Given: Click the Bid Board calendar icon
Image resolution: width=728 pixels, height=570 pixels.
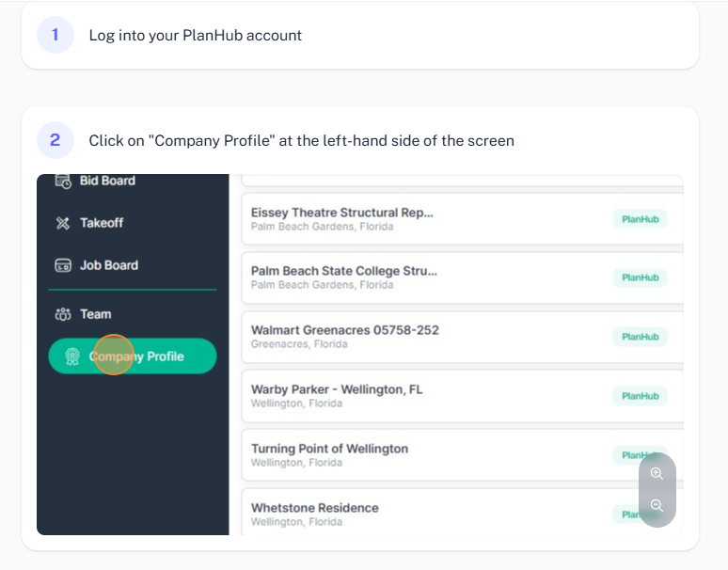Looking at the screenshot, I should tap(63, 181).
